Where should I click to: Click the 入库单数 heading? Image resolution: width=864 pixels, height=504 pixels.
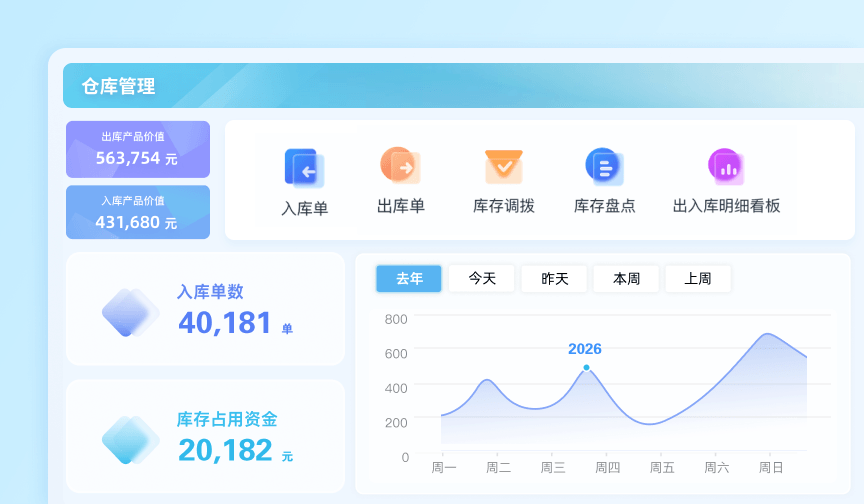(x=210, y=292)
